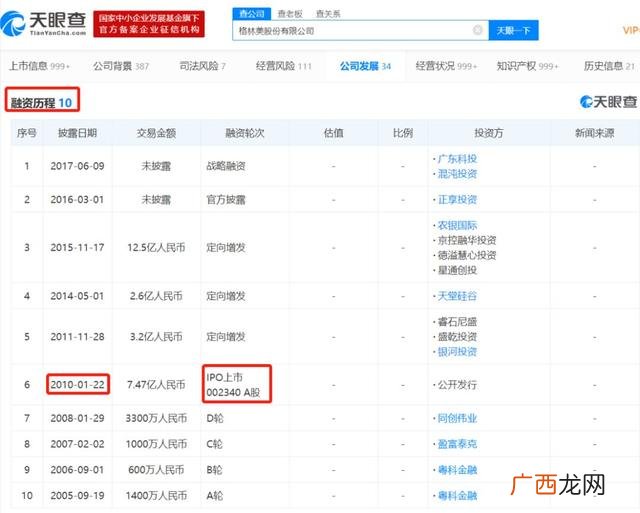Screen dimensions: 640x513
Task: Click investor text 睿石尼盛
Action: [x=457, y=322]
